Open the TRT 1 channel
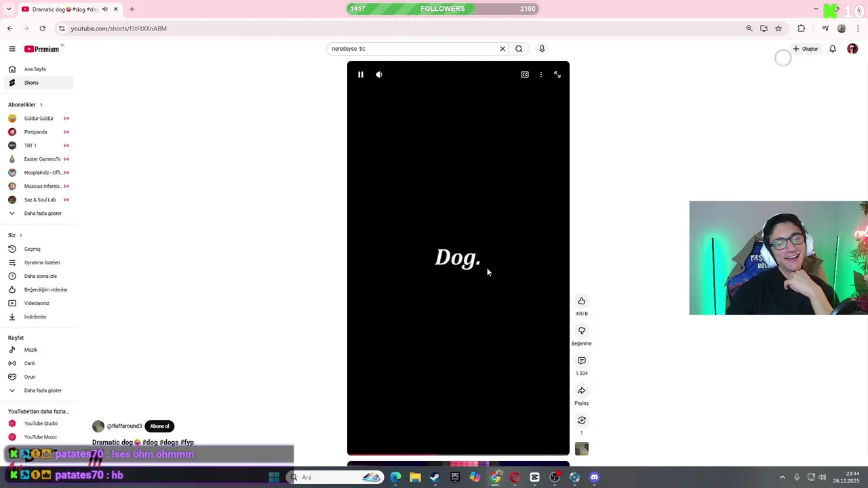Viewport: 868px width, 488px height. coord(39,146)
